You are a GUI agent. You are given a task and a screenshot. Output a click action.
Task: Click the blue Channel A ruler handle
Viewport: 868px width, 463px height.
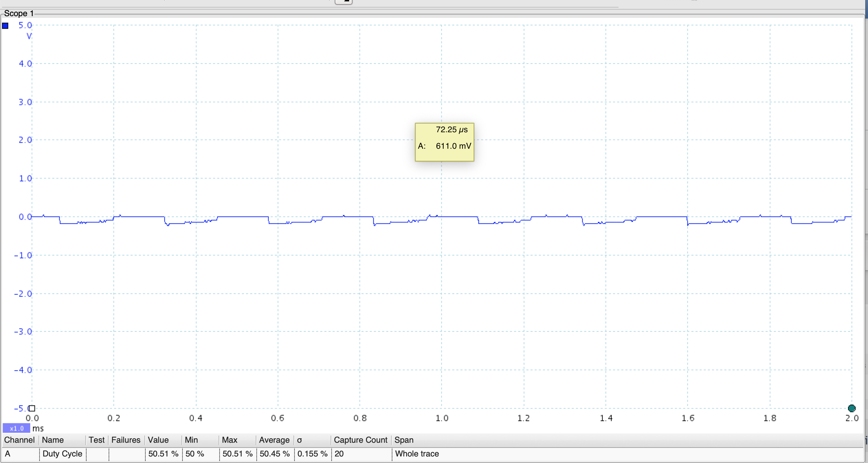tap(5, 26)
